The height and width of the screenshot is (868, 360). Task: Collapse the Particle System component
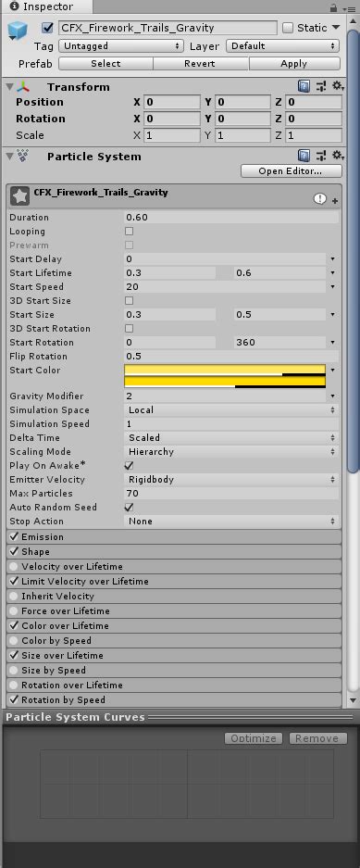coord(9,157)
